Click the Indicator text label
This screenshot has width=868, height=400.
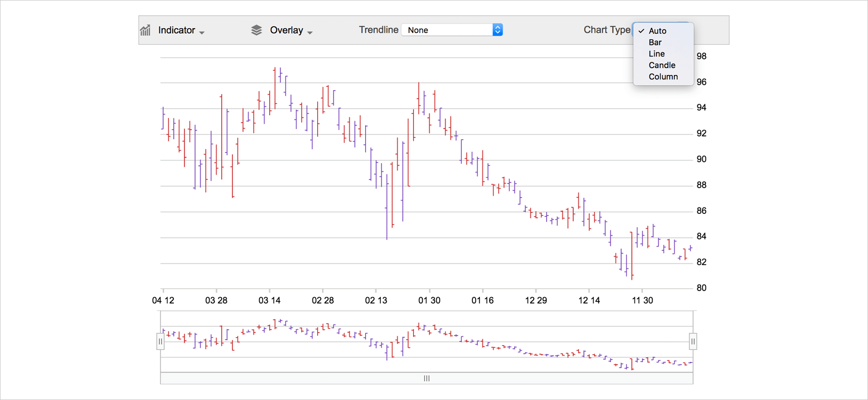(176, 30)
